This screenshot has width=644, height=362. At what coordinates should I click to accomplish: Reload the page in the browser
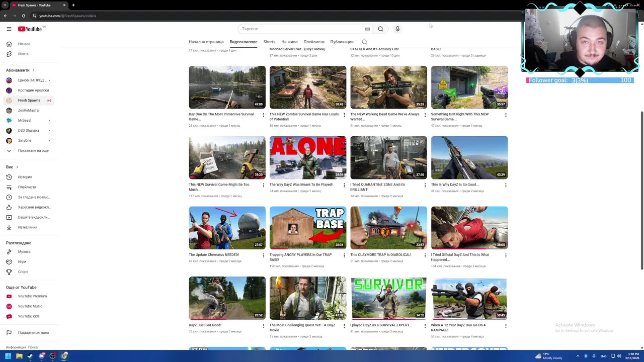pyautogui.click(x=24, y=16)
